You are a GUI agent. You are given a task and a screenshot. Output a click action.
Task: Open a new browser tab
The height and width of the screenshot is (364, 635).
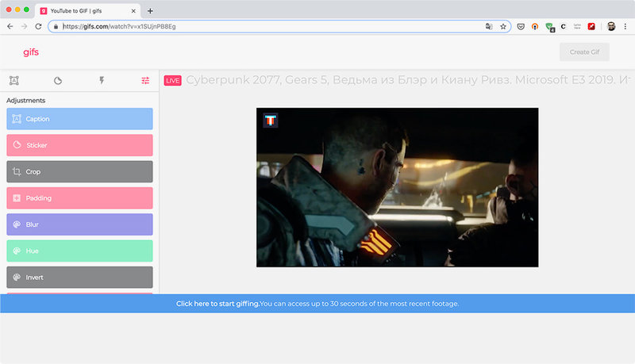[150, 11]
